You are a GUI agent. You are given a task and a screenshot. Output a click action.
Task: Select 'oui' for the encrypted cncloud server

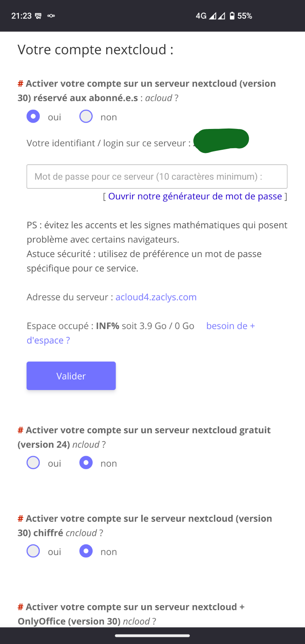click(x=33, y=551)
